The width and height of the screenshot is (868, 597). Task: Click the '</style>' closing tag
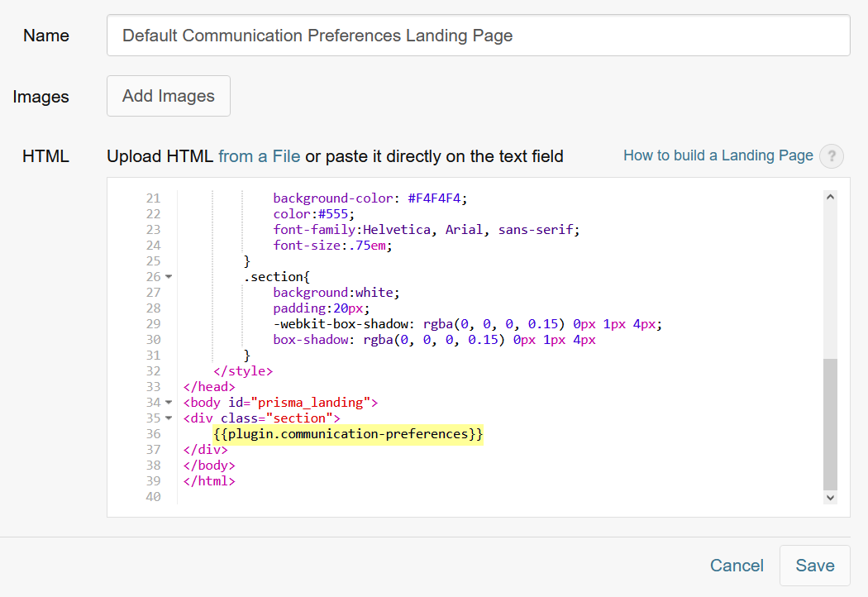coord(243,370)
